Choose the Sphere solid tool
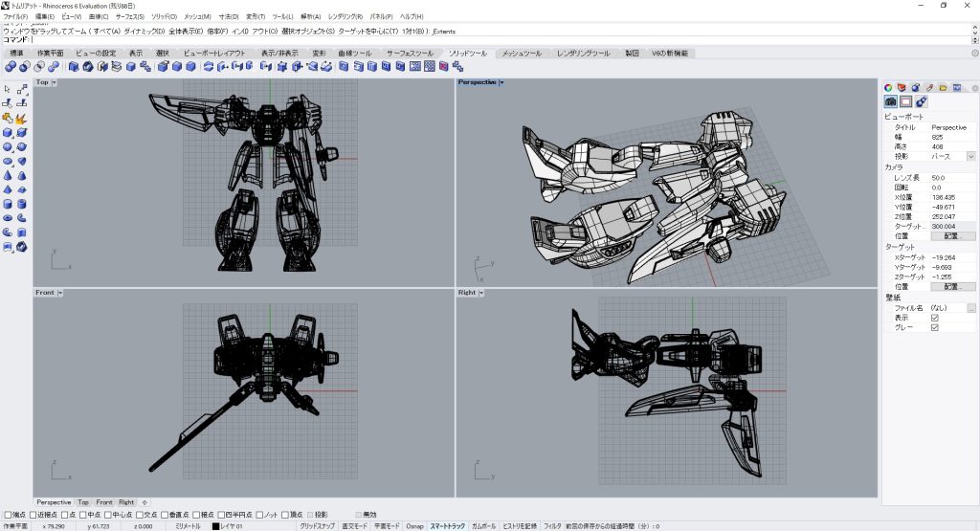The width and height of the screenshot is (980, 531). [8, 146]
